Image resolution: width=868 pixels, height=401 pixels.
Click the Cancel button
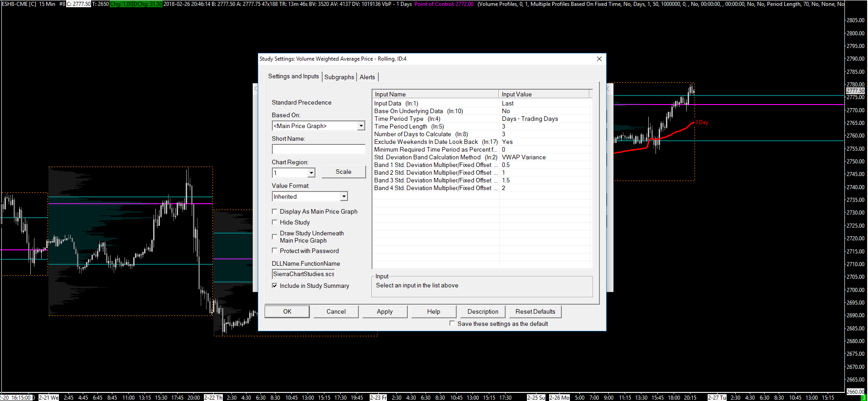336,311
